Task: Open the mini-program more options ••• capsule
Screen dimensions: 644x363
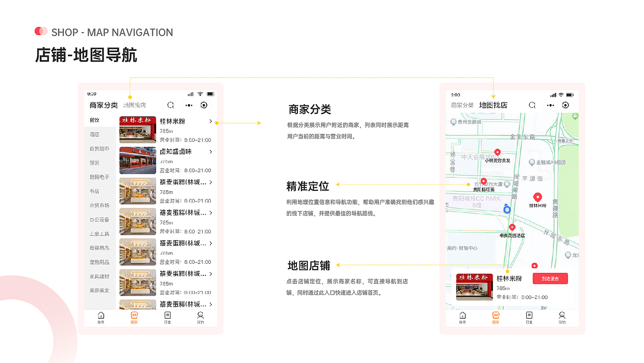Action: coord(189,105)
